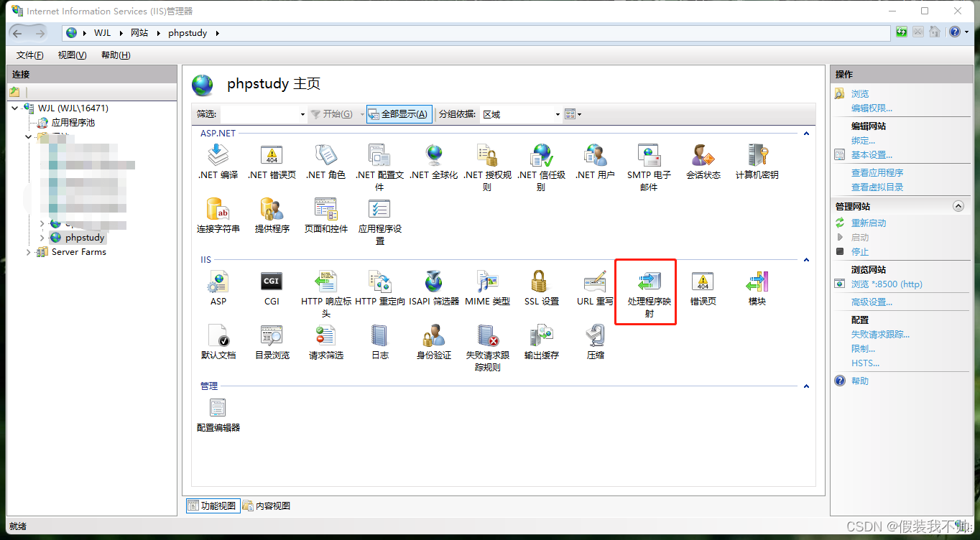
Task: Open the 连接字符串 feature
Action: point(218,216)
